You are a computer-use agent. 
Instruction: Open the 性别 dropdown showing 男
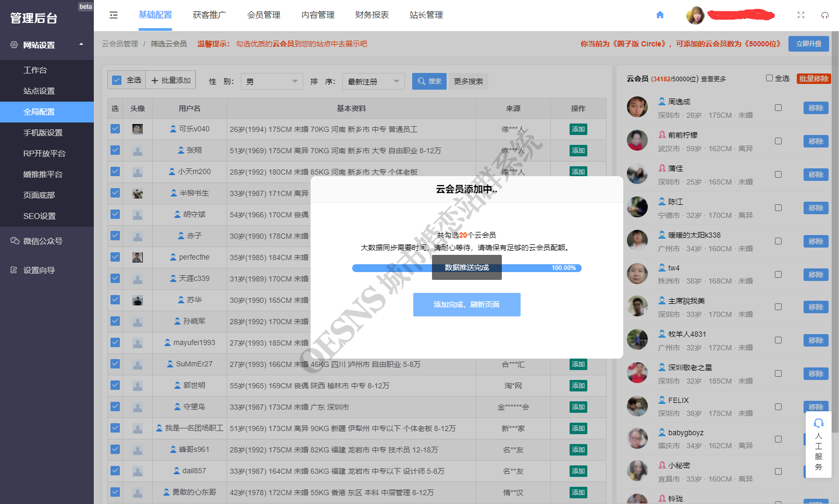click(x=272, y=81)
